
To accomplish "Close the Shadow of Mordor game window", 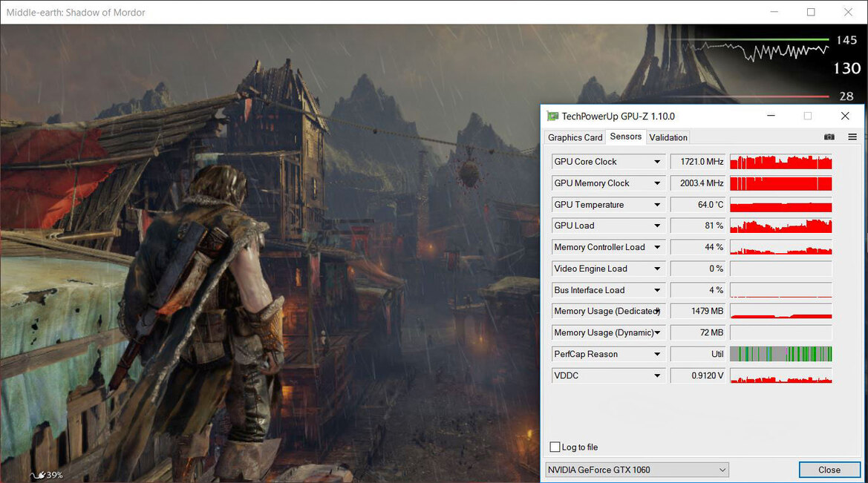I will (x=848, y=12).
